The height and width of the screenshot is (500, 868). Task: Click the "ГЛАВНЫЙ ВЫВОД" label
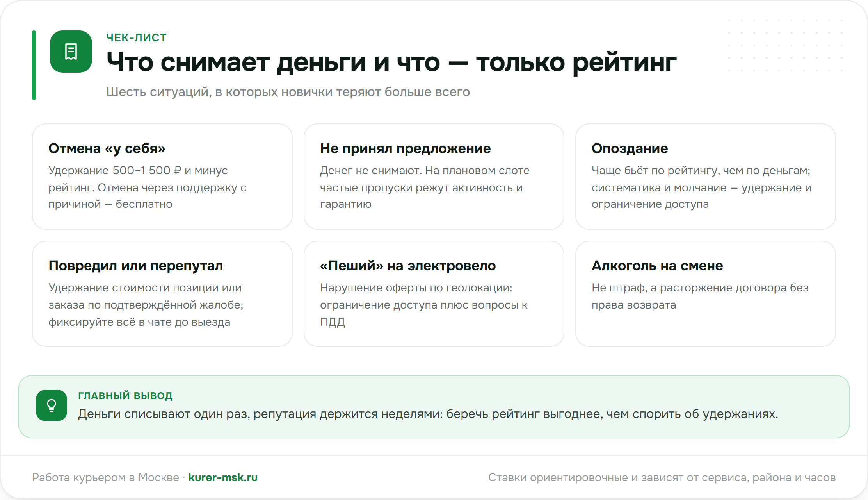click(125, 396)
